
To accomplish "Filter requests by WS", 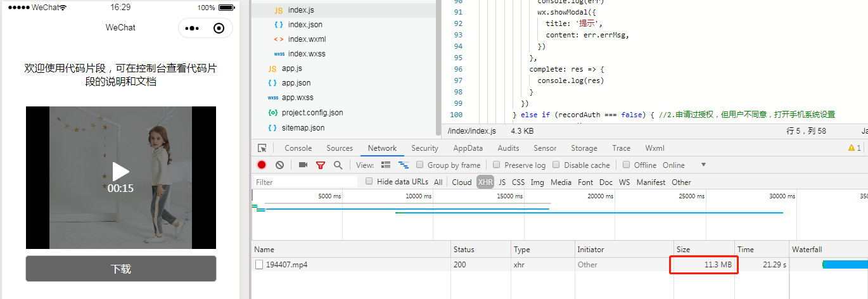I will click(624, 182).
